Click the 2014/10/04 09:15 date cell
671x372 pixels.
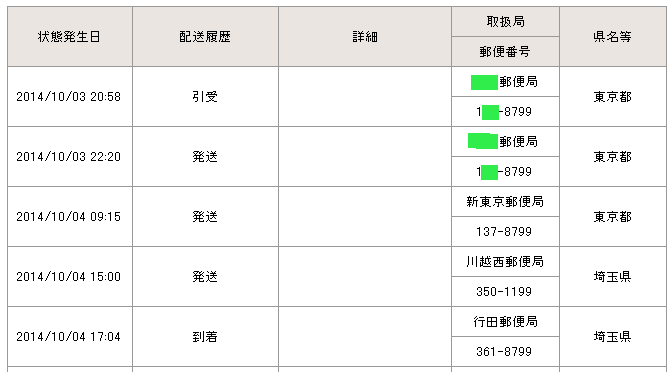[x=70, y=216]
